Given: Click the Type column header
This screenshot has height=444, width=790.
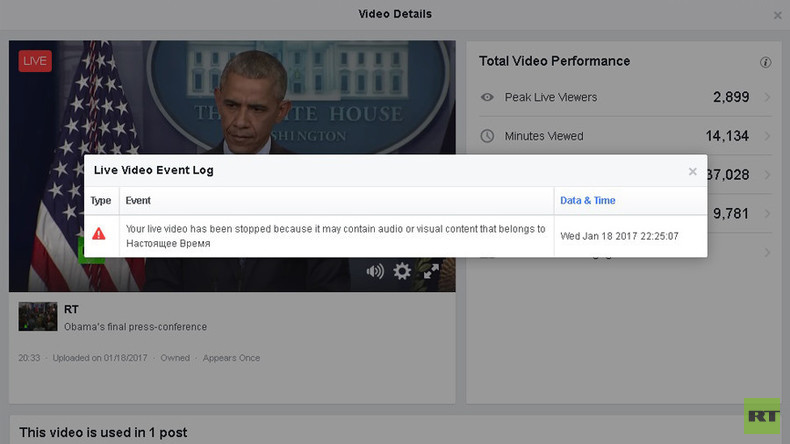Looking at the screenshot, I should pyautogui.click(x=101, y=201).
